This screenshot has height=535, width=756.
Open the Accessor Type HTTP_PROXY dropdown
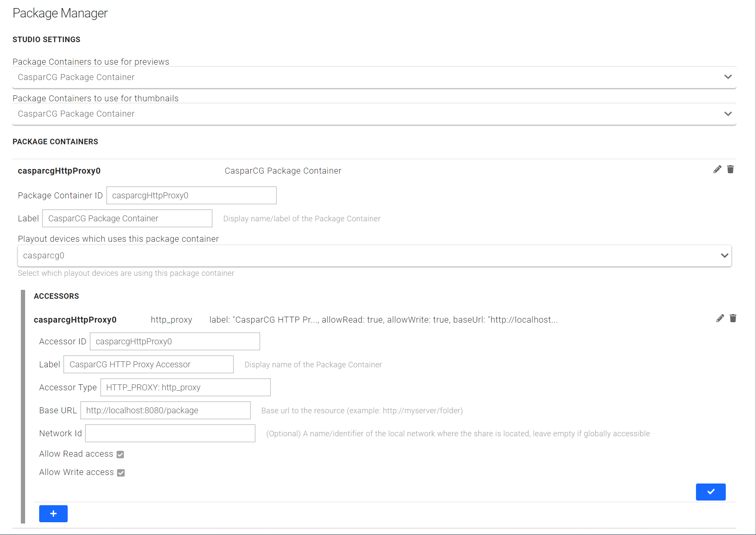coord(185,387)
